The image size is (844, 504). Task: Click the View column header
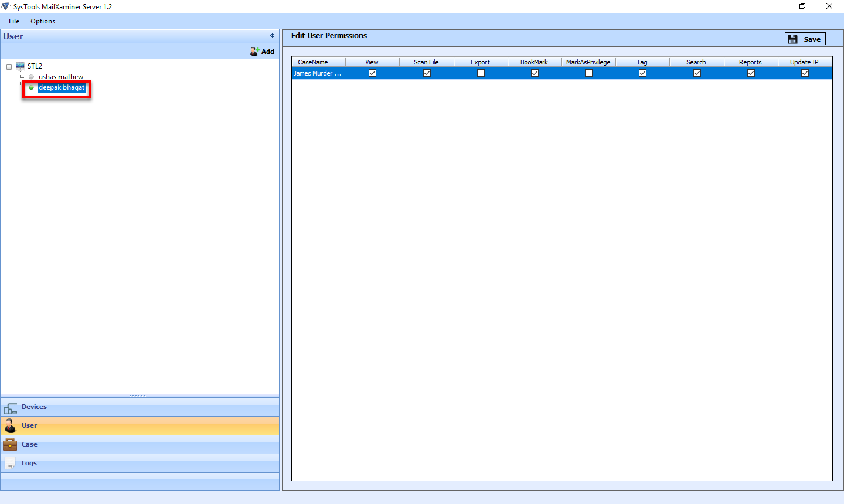point(372,62)
